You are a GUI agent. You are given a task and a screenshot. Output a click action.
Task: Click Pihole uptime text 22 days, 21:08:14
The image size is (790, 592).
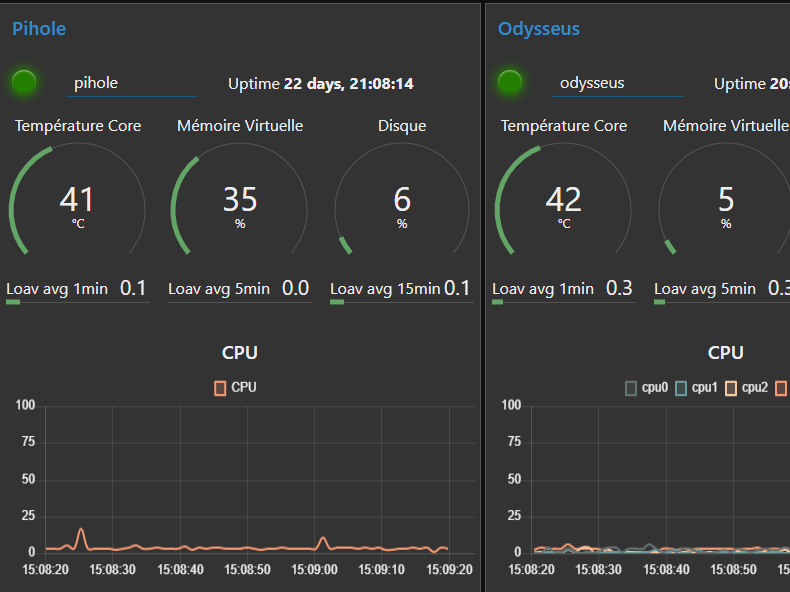tap(349, 84)
